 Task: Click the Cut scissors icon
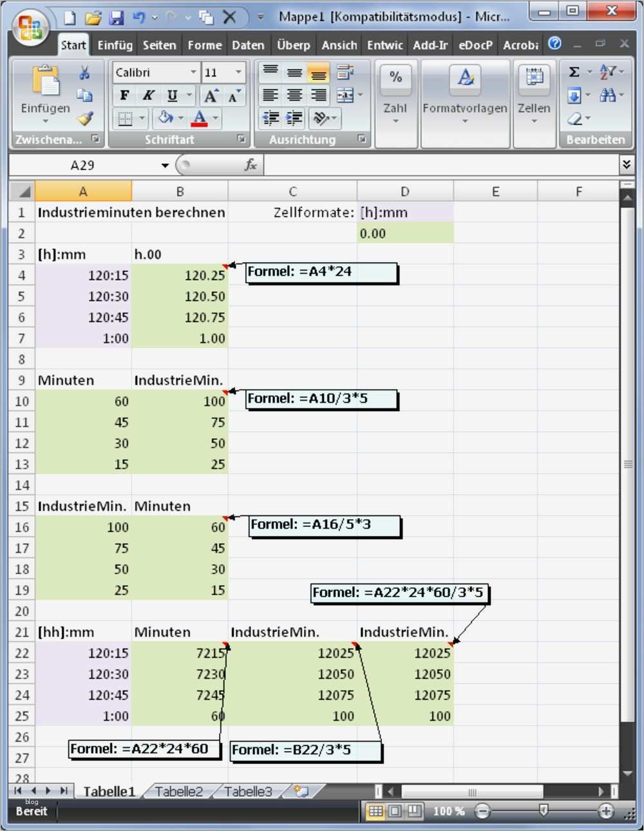[x=84, y=73]
